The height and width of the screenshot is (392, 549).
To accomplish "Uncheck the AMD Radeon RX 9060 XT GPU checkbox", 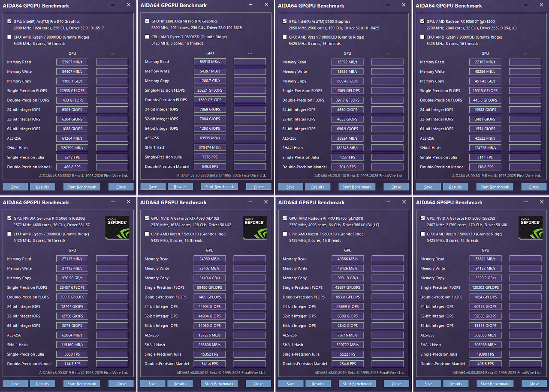I will 422,21.
